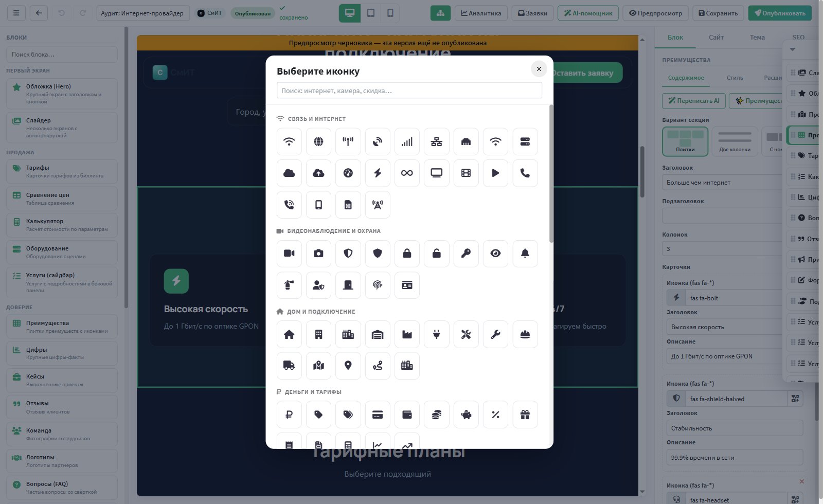Pick the key icon
Screen dimensions: 823x504
point(466,254)
